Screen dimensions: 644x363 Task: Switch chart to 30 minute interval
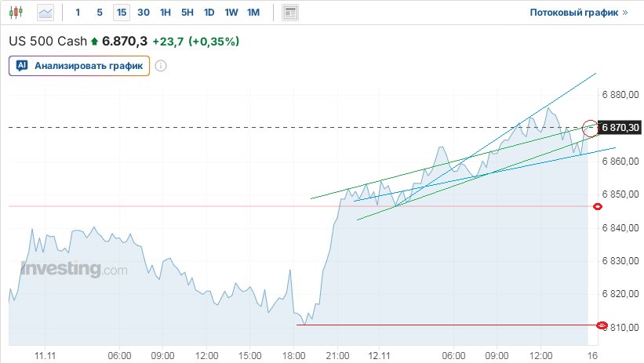[143, 13]
